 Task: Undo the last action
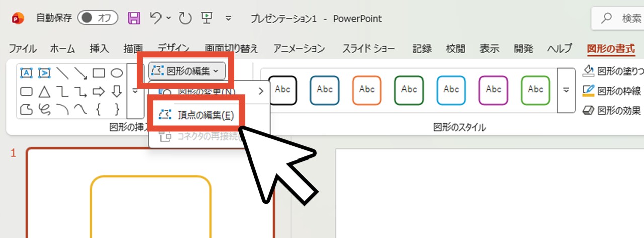(x=156, y=18)
